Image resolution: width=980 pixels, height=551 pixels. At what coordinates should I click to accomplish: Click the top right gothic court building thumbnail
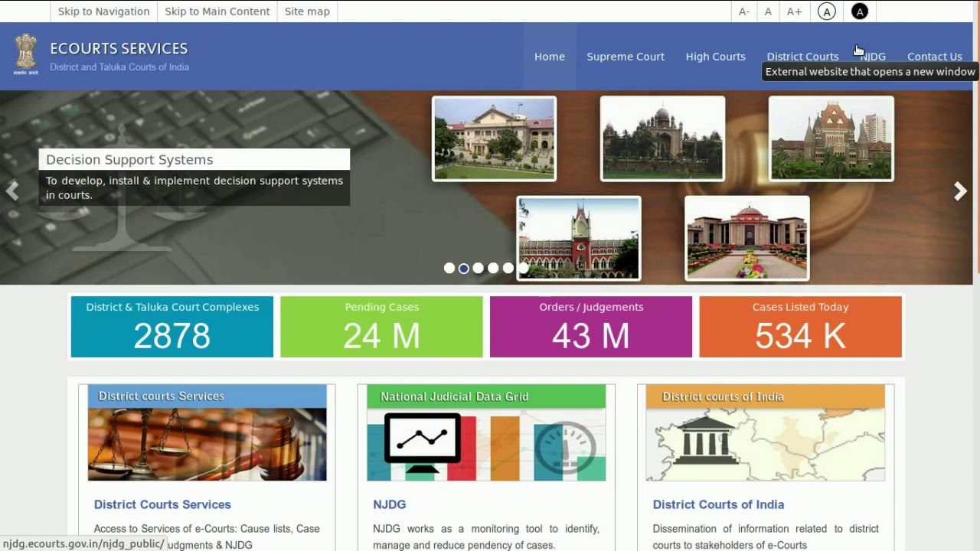pos(831,139)
